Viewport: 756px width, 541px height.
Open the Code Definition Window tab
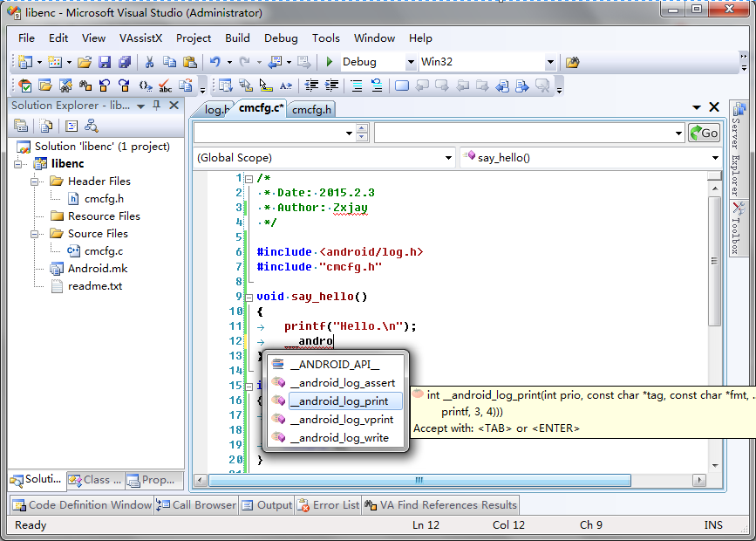coord(81,505)
